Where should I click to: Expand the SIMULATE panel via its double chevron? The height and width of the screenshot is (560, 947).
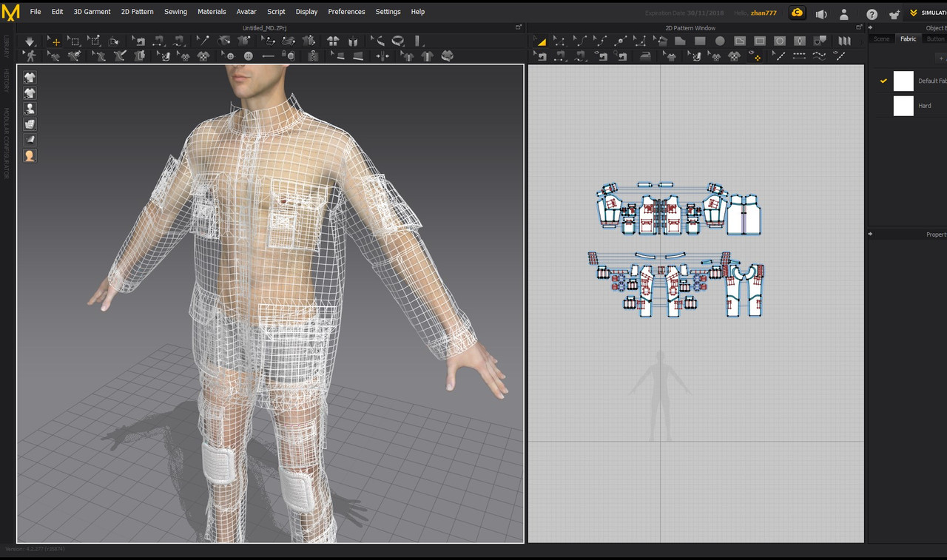(914, 13)
